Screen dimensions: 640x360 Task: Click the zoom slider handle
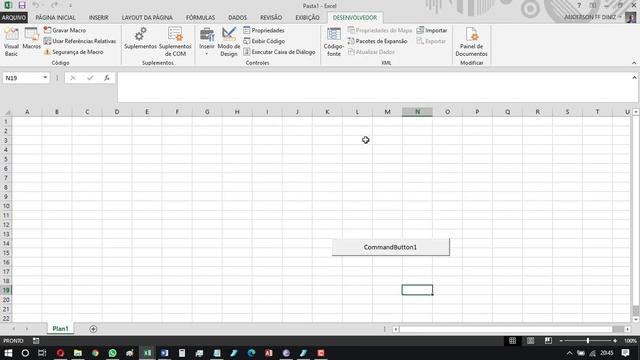[588, 340]
